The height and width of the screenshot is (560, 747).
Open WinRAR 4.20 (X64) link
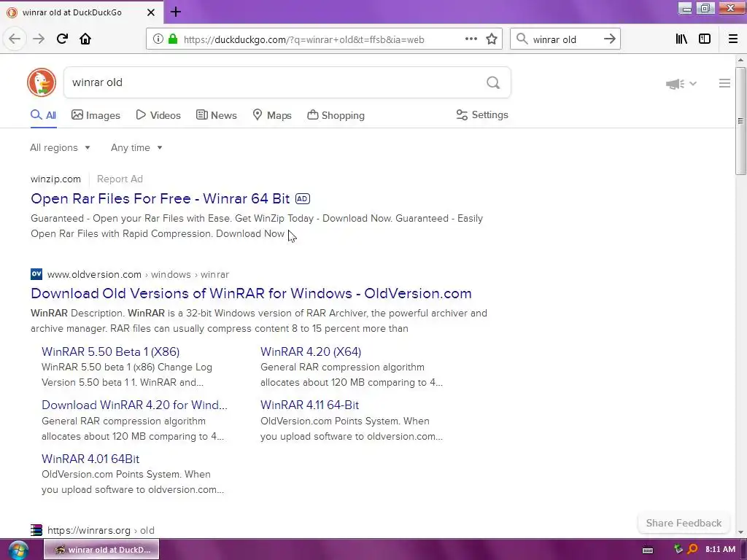tap(311, 351)
